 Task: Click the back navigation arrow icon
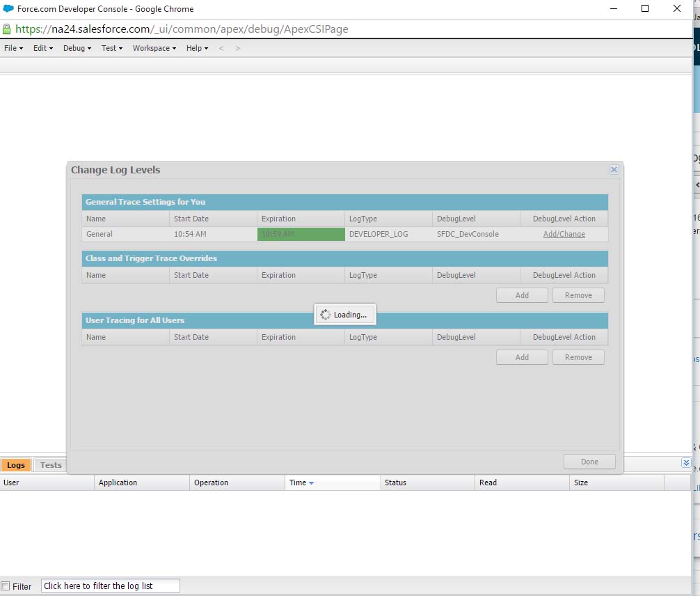click(x=221, y=48)
